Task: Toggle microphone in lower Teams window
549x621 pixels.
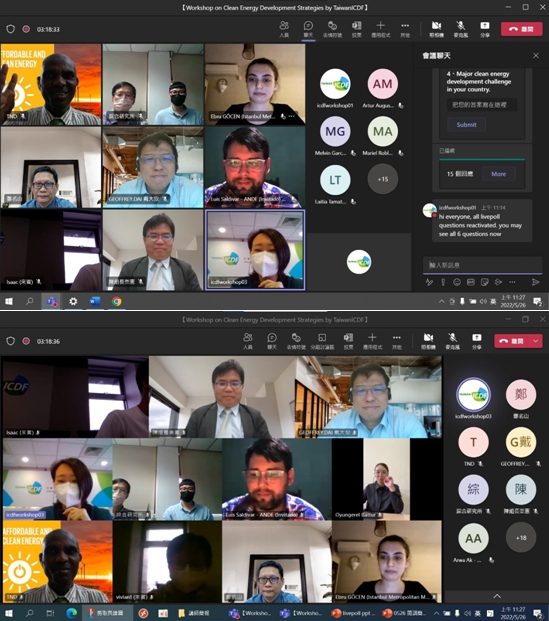Action: click(452, 341)
